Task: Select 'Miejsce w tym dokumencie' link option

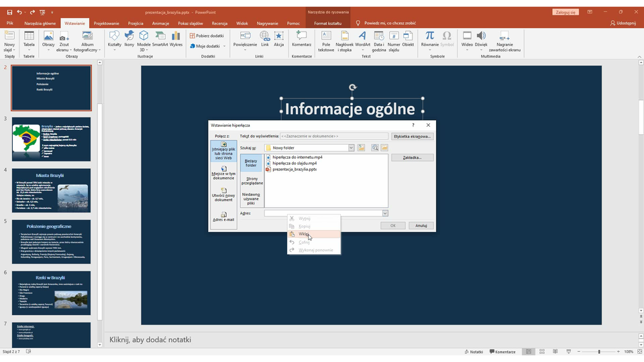Action: coord(223,173)
